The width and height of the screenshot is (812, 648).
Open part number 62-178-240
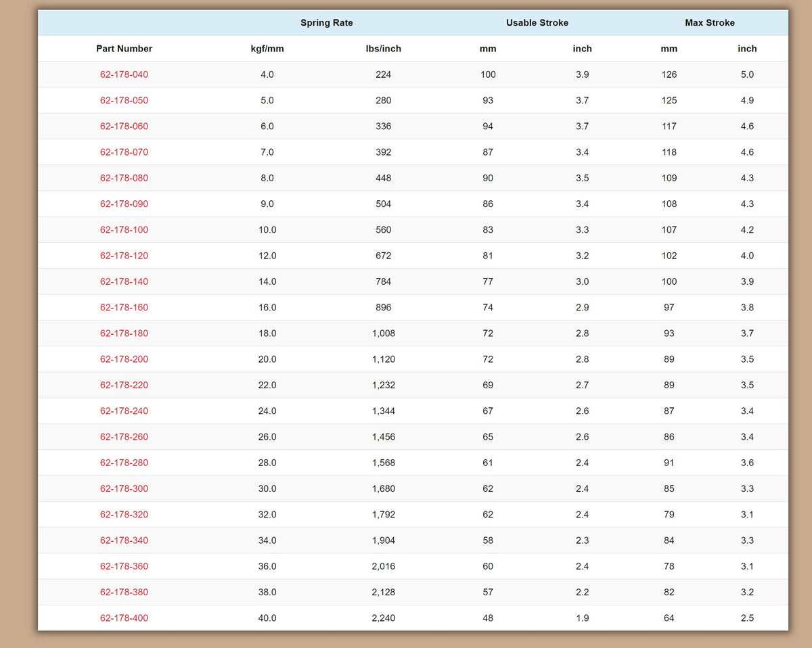[x=124, y=411]
